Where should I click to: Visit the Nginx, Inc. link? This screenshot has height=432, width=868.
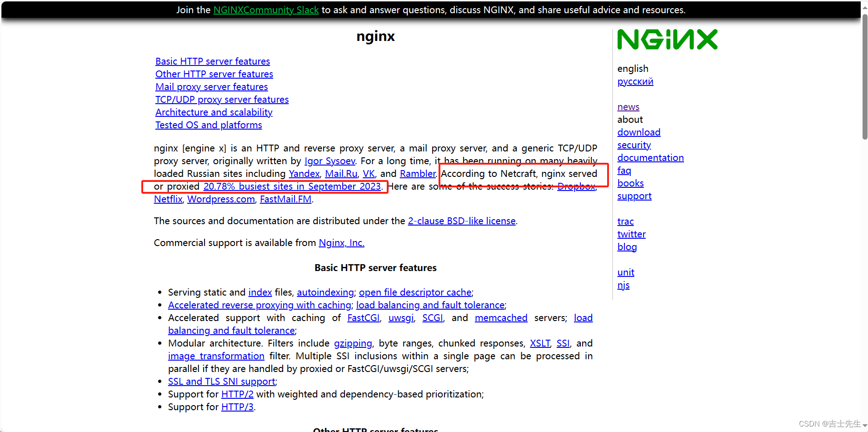click(341, 243)
